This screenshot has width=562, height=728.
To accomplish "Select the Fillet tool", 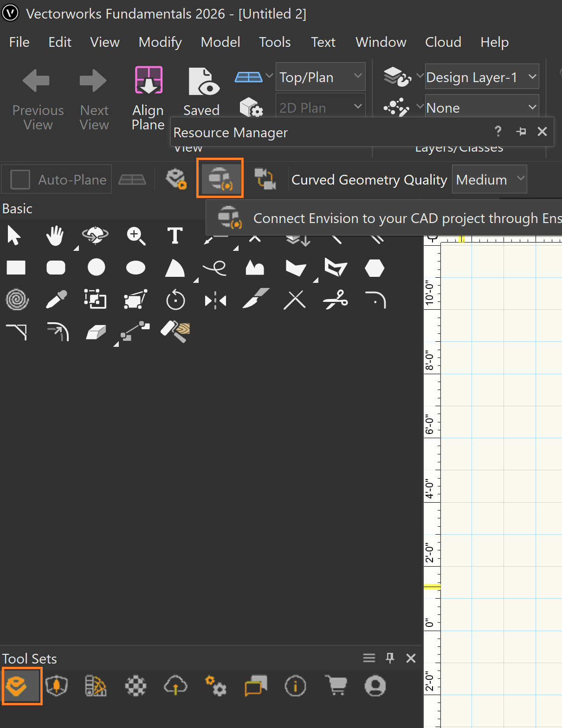I will coord(375,300).
